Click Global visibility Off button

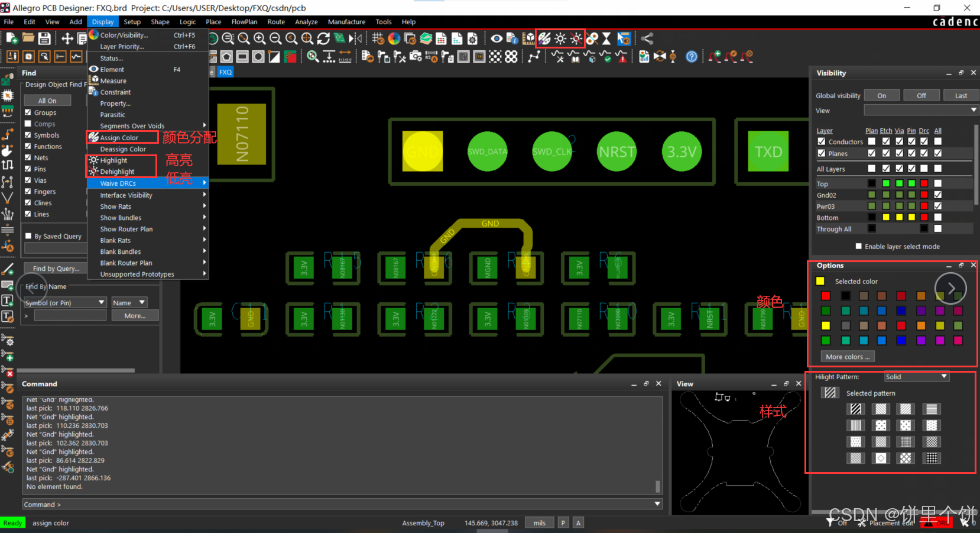tap(921, 95)
